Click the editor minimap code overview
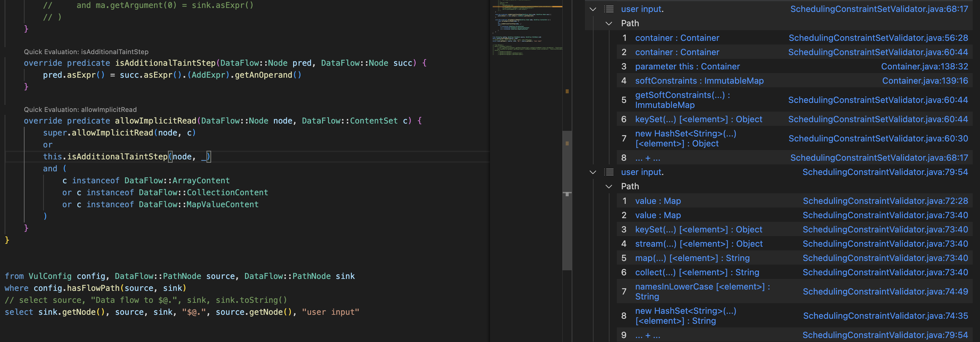Screen dimensions: 980x342 (x=527, y=29)
